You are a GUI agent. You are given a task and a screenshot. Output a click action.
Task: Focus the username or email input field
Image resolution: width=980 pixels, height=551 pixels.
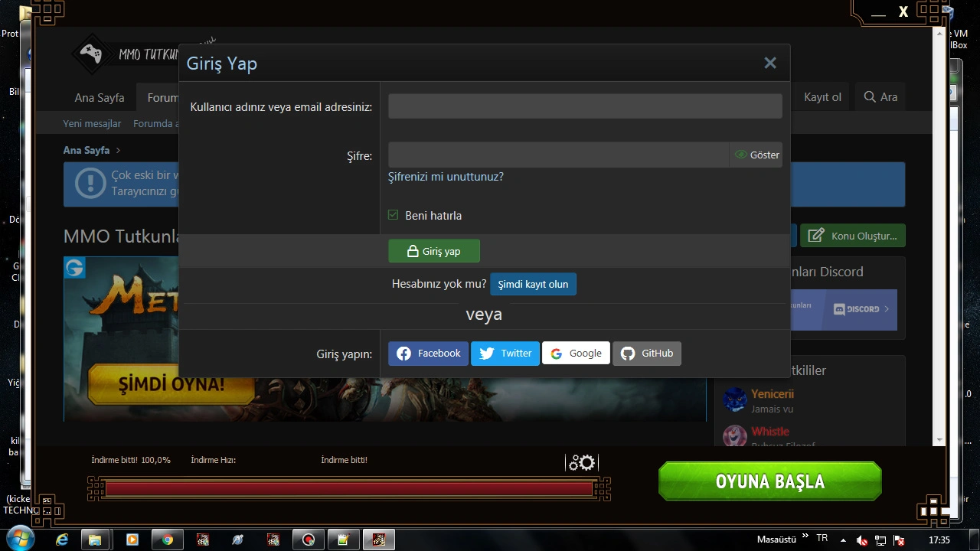(585, 106)
